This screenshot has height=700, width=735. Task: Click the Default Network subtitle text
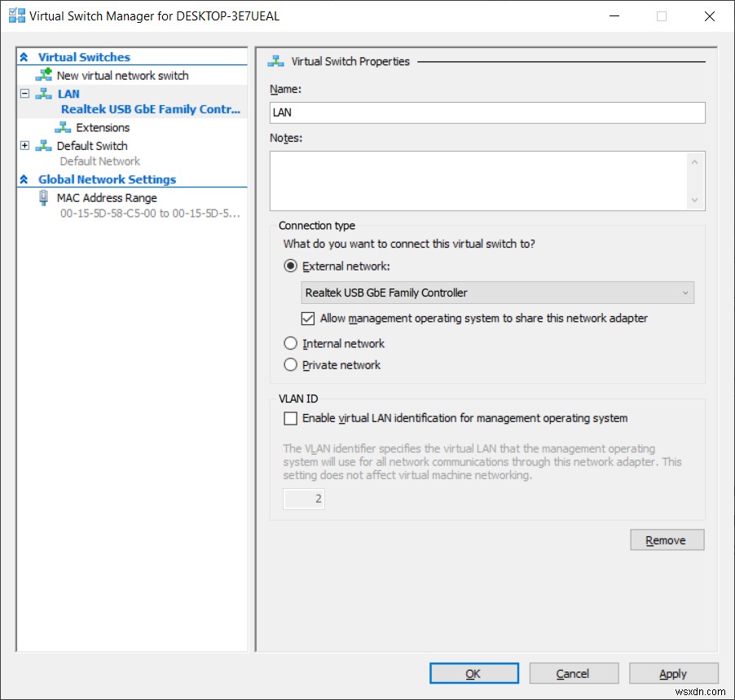click(x=100, y=161)
